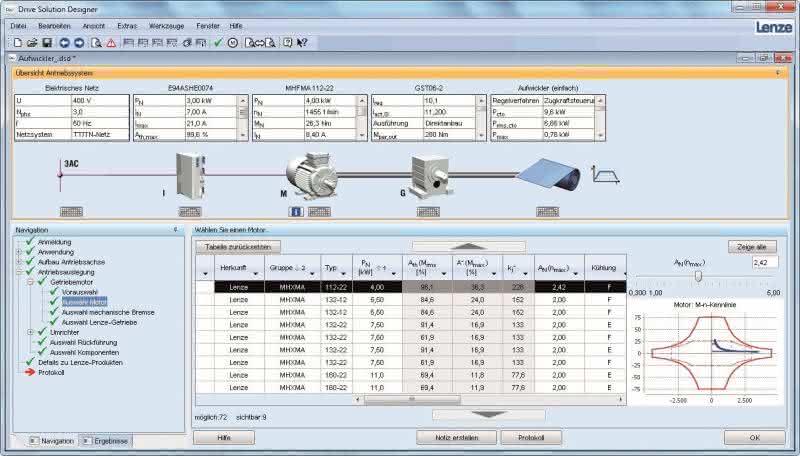Open the Extras menu
800x456 pixels.
[127, 26]
